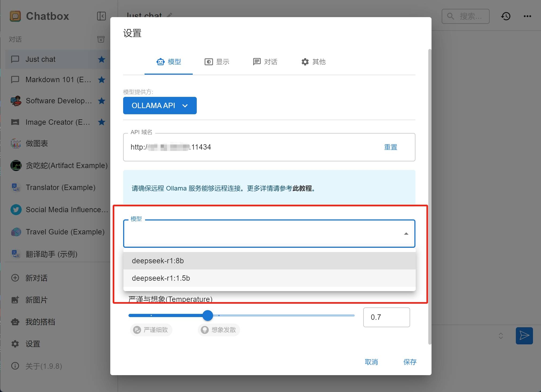Click the archive conversations icon beside 对话
This screenshot has height=392, width=541.
tap(101, 39)
